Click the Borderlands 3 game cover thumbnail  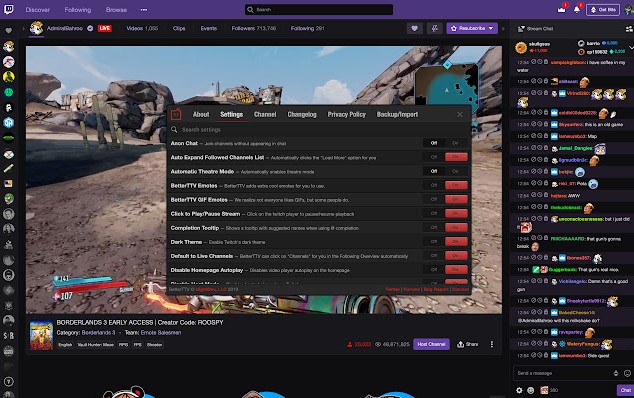click(x=41, y=335)
